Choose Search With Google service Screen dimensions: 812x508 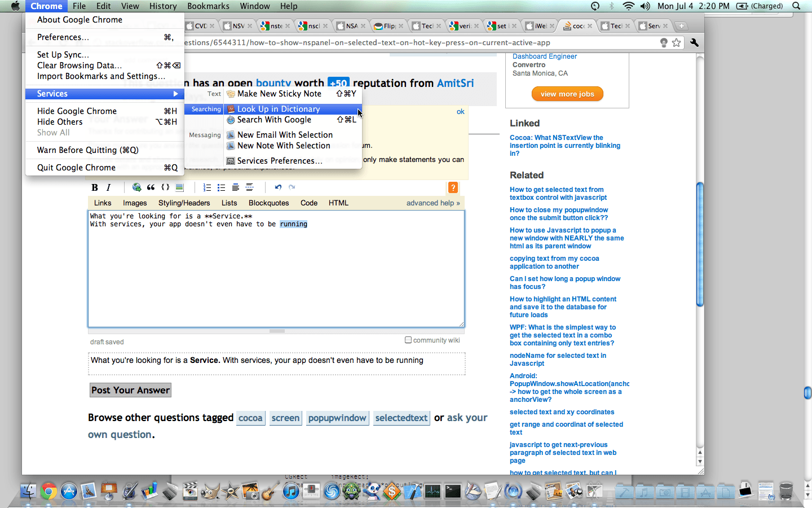(293, 120)
